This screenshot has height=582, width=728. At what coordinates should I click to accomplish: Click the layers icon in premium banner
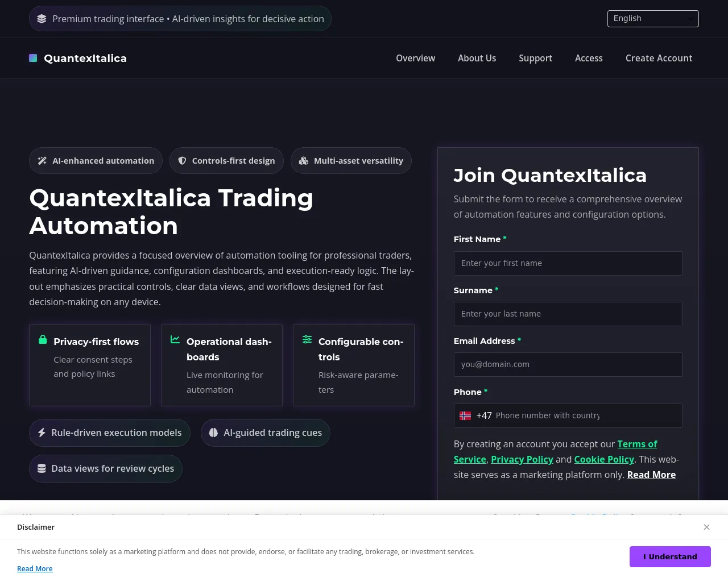(x=42, y=19)
